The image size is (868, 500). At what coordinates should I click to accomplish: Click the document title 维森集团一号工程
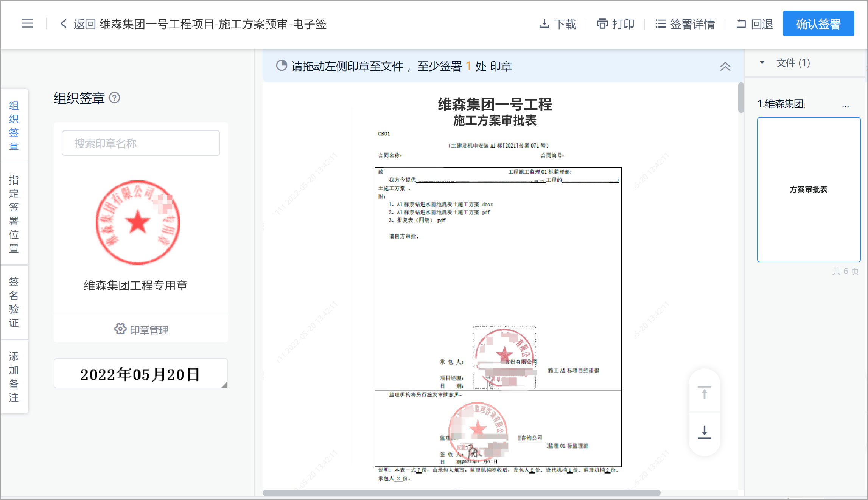point(495,104)
